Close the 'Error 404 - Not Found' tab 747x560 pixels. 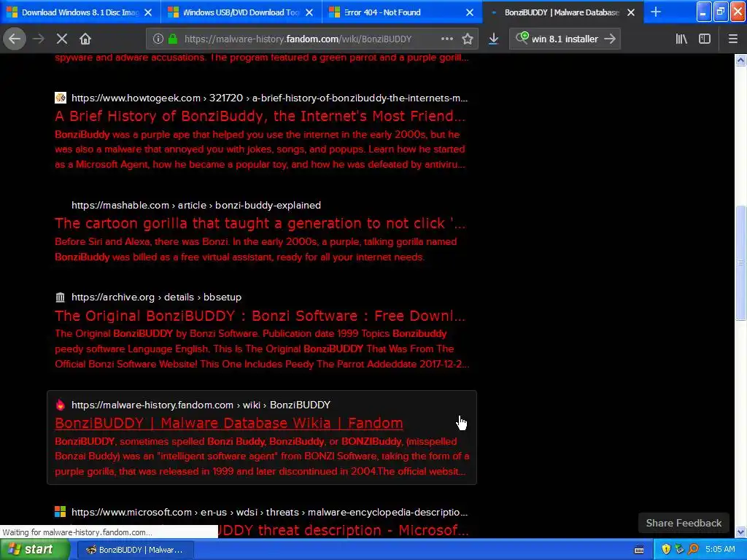470,12
